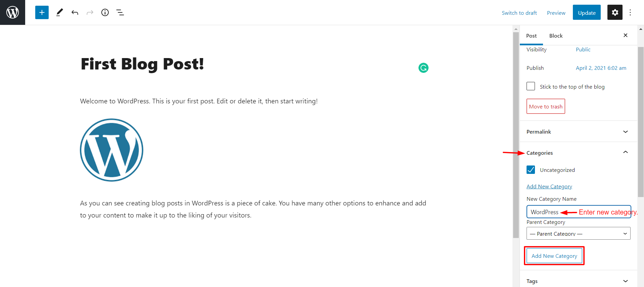The image size is (644, 287).
Task: Open the block inserter plus button
Action: tap(42, 12)
